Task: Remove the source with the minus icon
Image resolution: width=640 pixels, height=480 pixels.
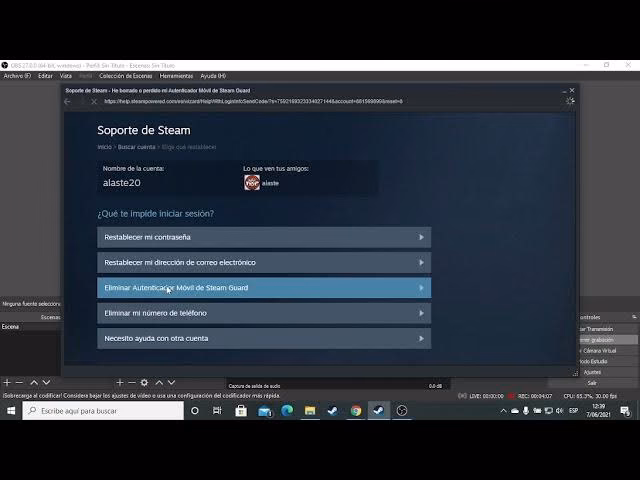Action: (x=132, y=382)
